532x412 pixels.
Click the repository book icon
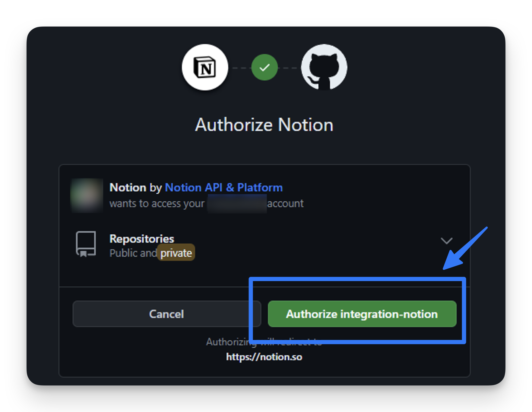point(86,244)
